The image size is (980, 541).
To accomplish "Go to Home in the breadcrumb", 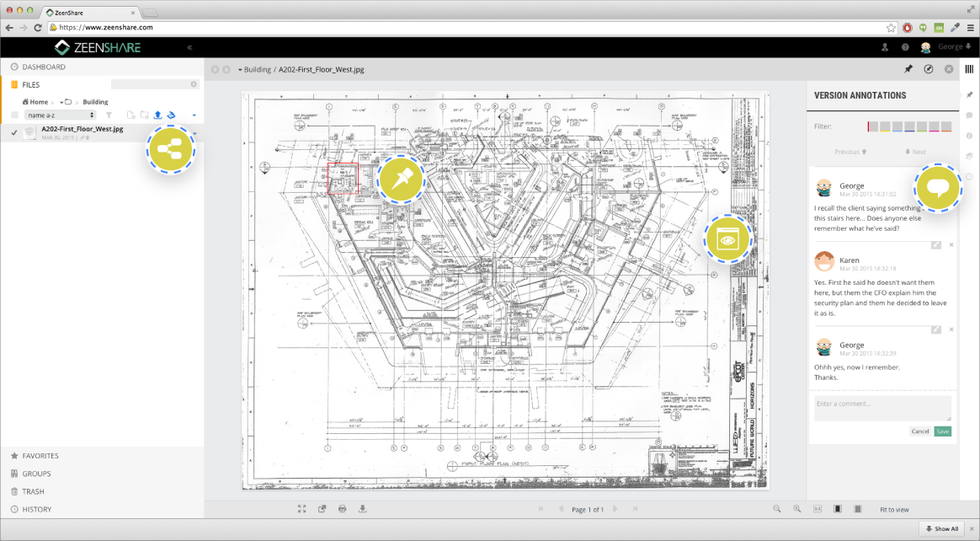I will tap(35, 102).
